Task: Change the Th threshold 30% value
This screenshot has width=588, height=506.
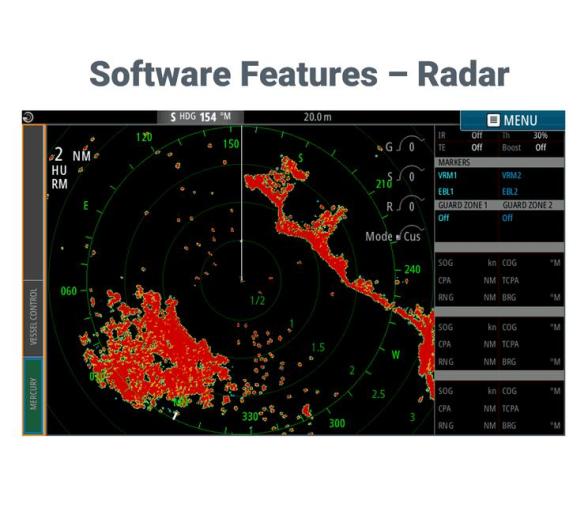Action: click(540, 135)
